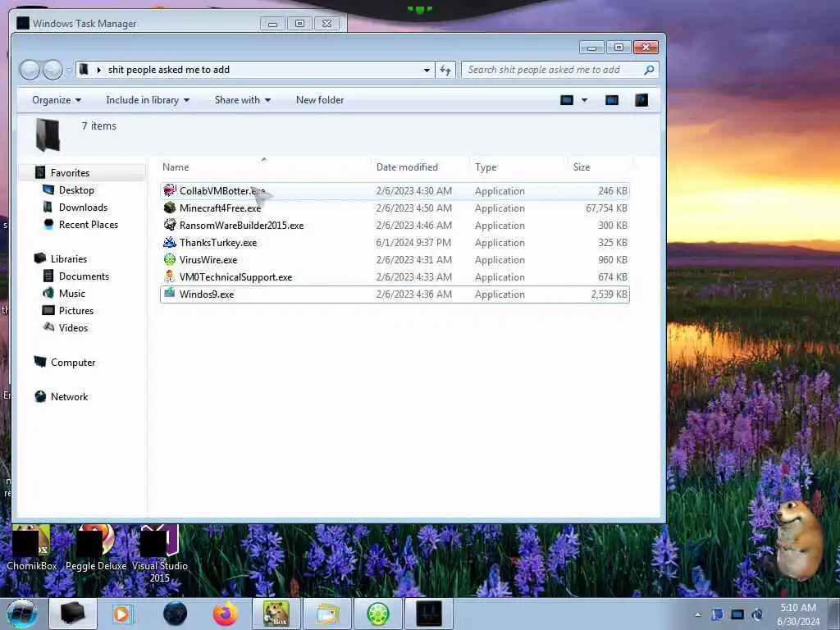Screen dimensions: 840x630
Task: Open the view options dropdown arrow
Action: pyautogui.click(x=584, y=100)
